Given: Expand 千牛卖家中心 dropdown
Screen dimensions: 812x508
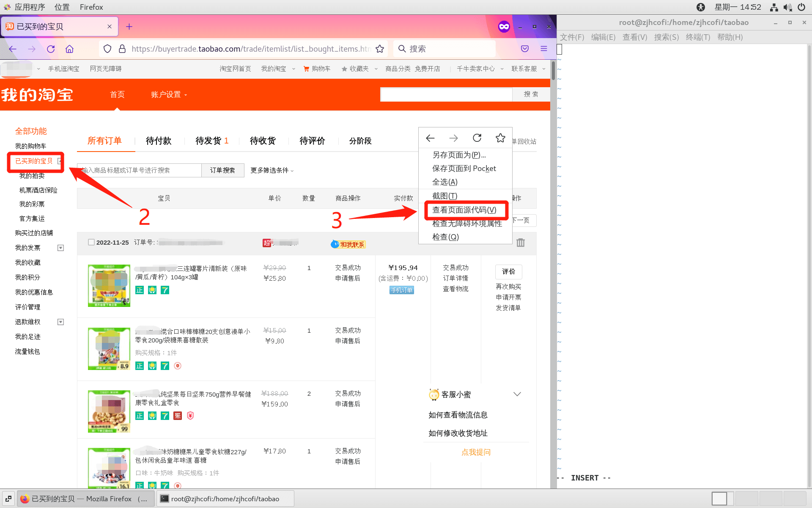Looking at the screenshot, I should [502, 69].
